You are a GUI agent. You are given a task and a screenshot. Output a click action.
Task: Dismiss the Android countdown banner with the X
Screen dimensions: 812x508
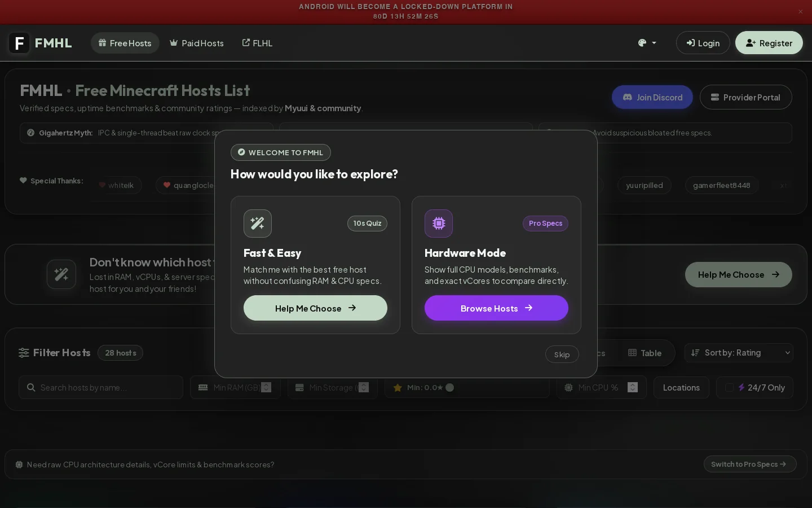pos(801,12)
